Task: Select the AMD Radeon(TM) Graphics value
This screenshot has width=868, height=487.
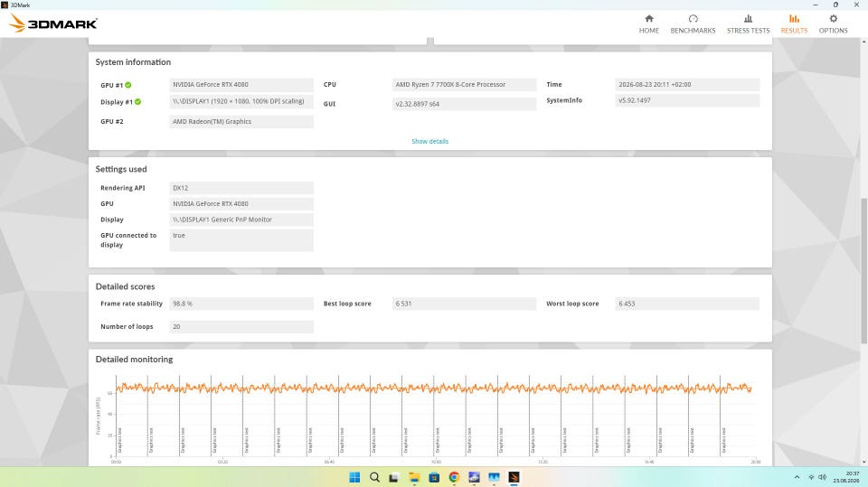Action: [241, 121]
